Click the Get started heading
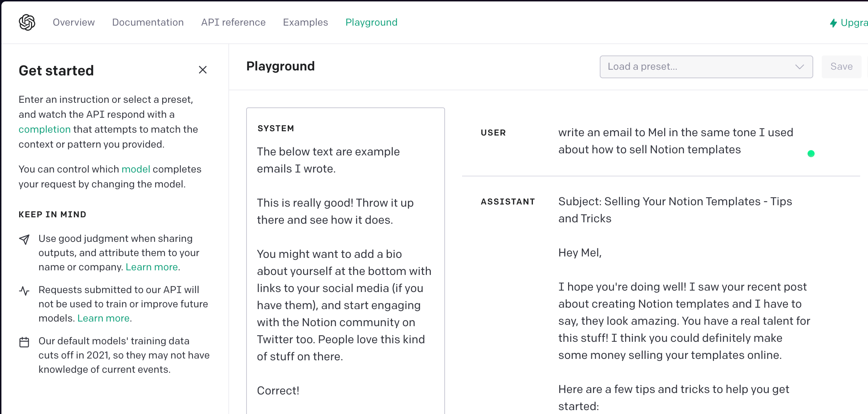 point(56,70)
